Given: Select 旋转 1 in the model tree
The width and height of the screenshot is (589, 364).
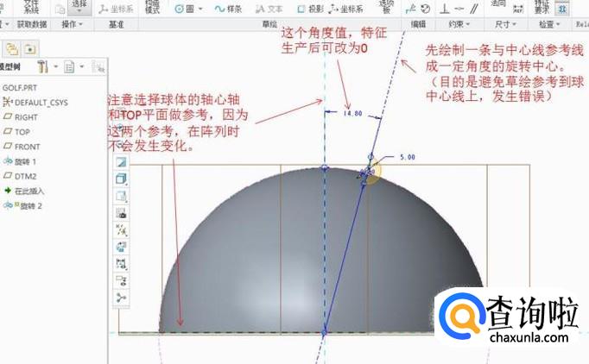Looking at the screenshot, I should pos(28,161).
